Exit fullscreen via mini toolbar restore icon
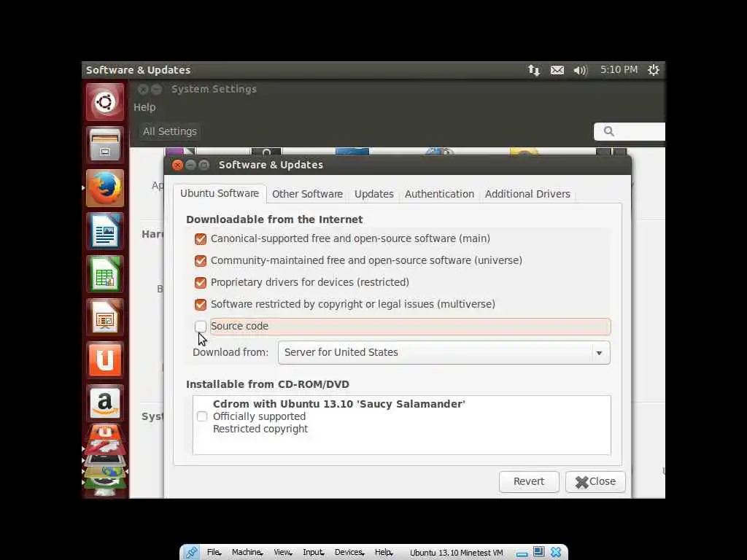This screenshot has height=560, width=747. coord(538,552)
